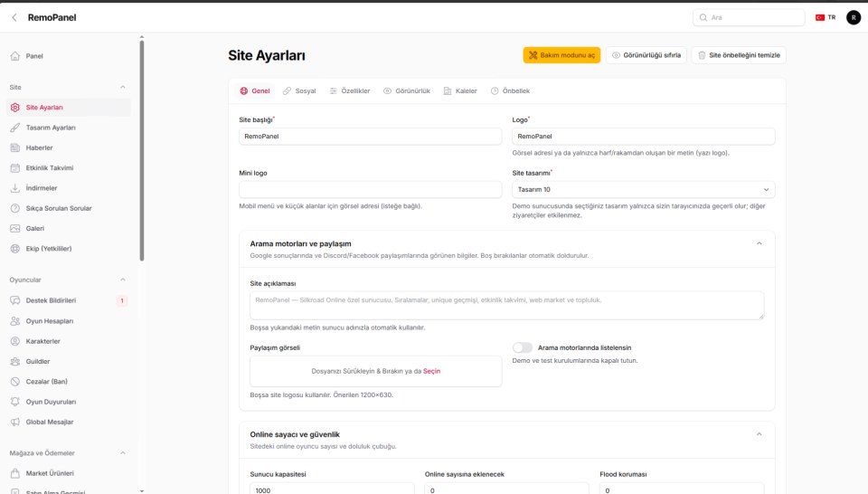Open the R user avatar

(x=853, y=18)
